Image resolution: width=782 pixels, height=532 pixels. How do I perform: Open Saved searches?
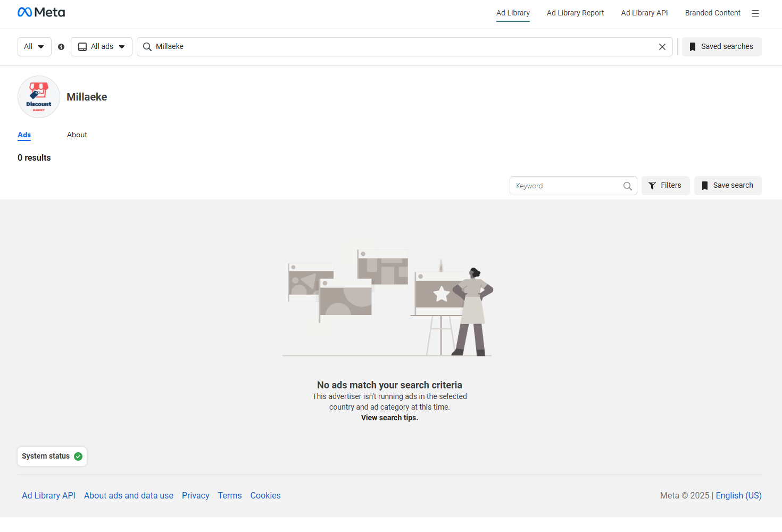[x=722, y=47]
